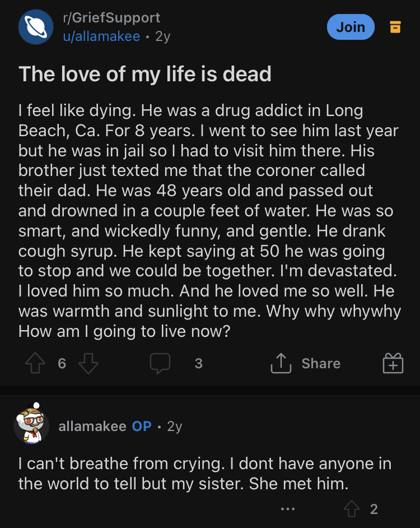Viewport: 420px width, 528px height.
Task: Give an award with the gift icon
Action: click(393, 364)
